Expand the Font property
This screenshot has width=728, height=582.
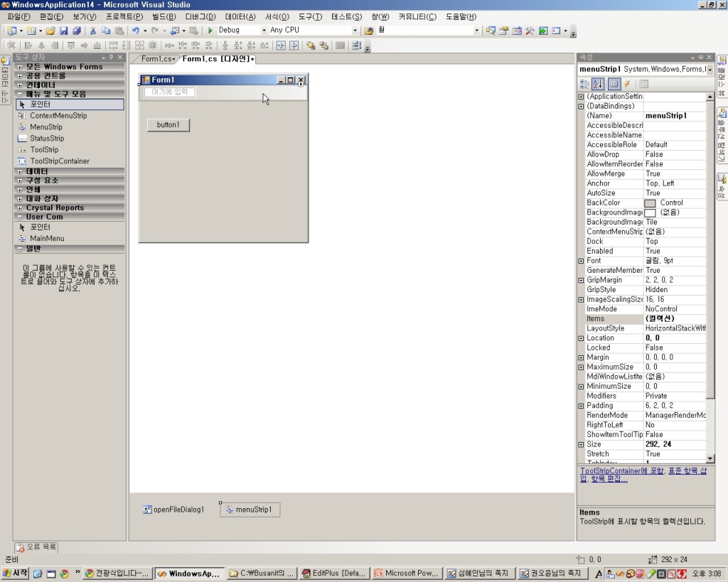(581, 262)
